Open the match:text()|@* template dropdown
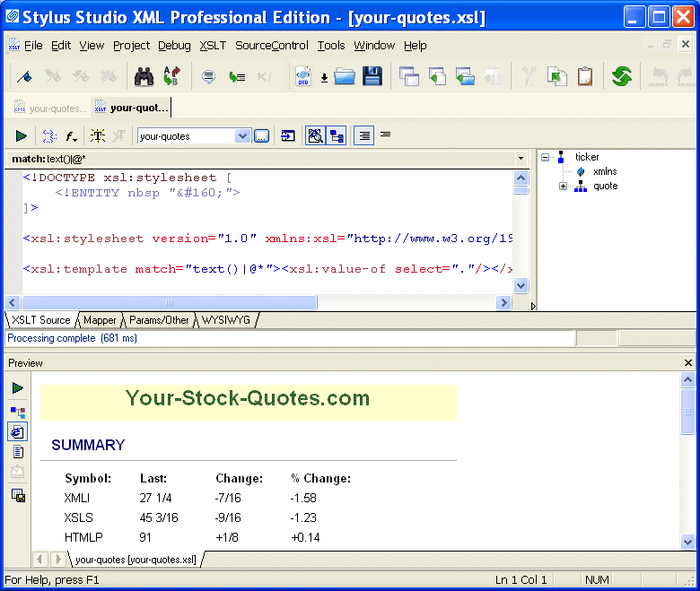This screenshot has width=700, height=591. coord(521,159)
